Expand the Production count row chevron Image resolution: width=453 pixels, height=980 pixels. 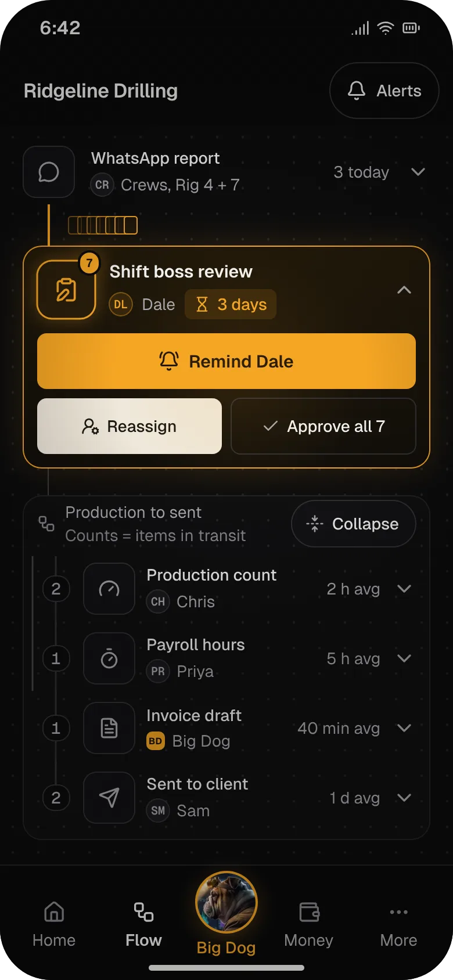click(404, 589)
